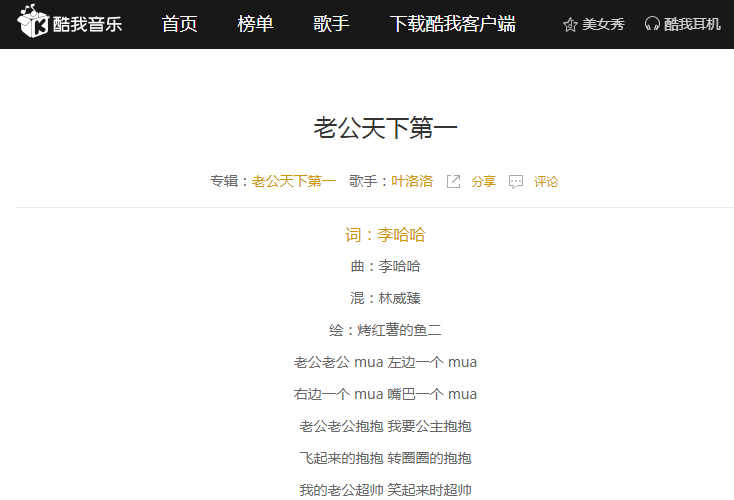This screenshot has height=500, width=734.
Task: Open the 酷我耳机 link
Action: (x=692, y=24)
